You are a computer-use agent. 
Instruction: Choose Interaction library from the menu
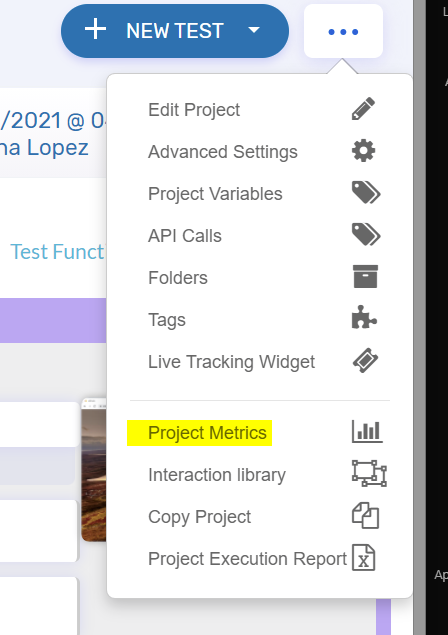tap(217, 475)
